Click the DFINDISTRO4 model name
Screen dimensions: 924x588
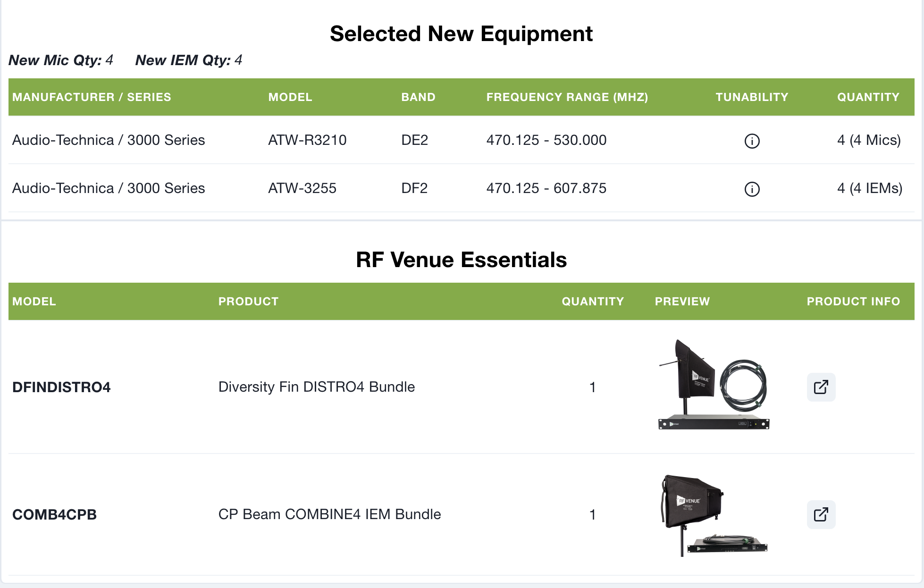coord(61,387)
